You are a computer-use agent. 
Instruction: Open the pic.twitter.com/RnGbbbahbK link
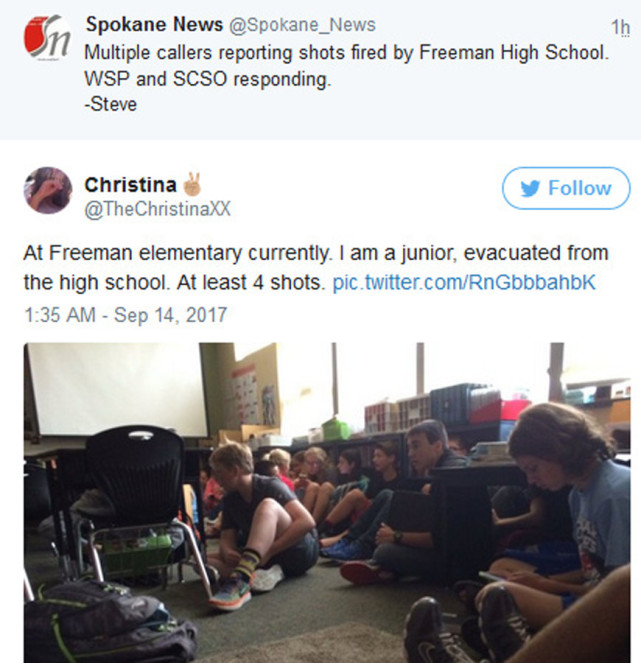pos(464,282)
